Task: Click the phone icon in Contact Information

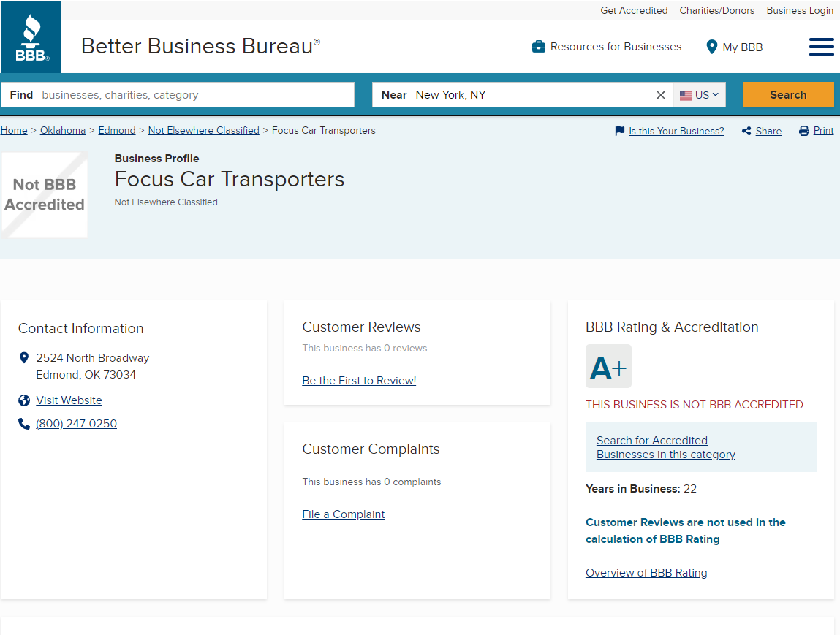Action: pos(24,424)
